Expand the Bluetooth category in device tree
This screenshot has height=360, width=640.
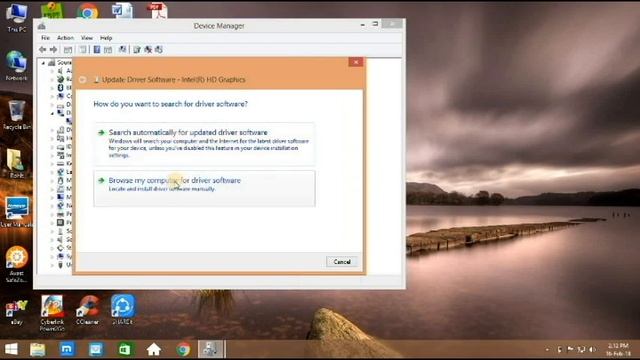coord(52,88)
